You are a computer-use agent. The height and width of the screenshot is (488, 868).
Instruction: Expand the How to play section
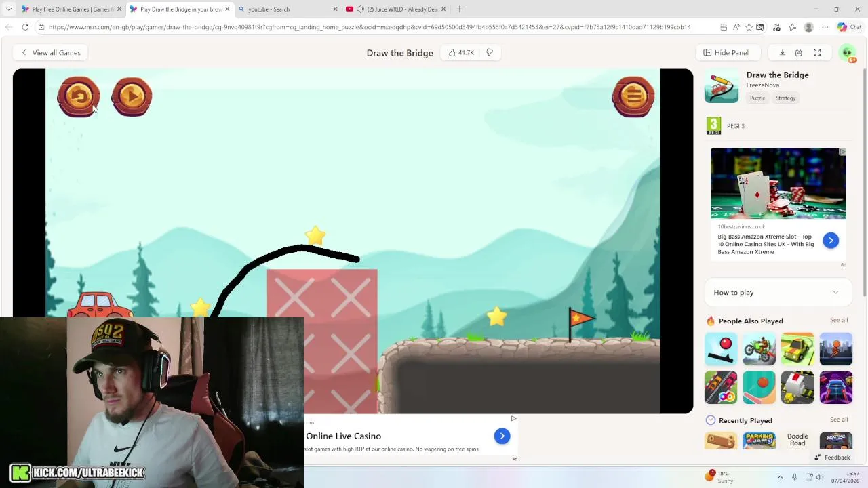tap(776, 292)
